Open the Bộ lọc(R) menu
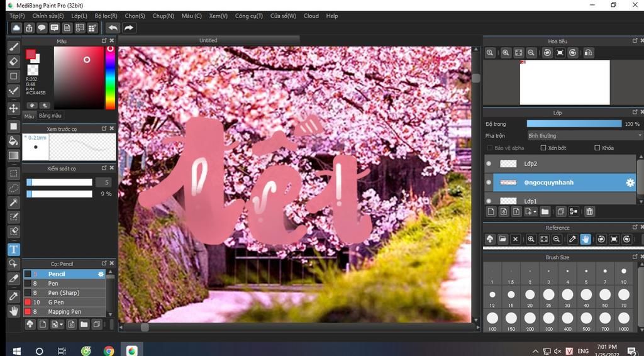This screenshot has height=356, width=644. (106, 16)
